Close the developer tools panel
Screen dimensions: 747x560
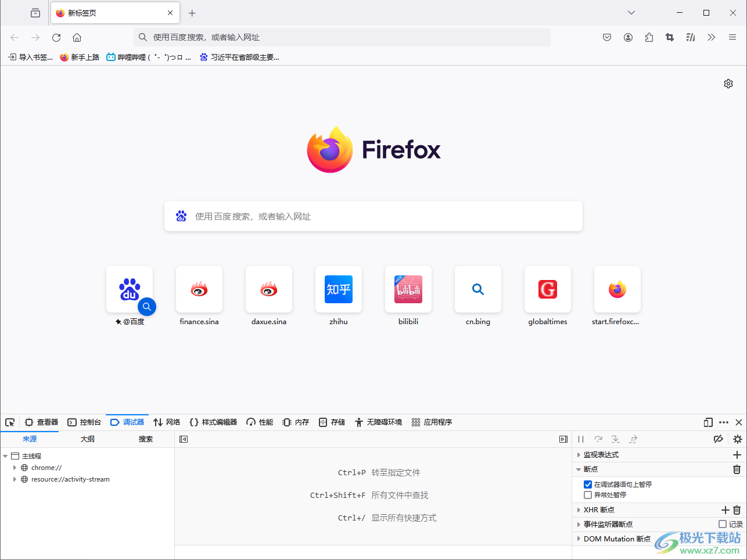(x=739, y=422)
